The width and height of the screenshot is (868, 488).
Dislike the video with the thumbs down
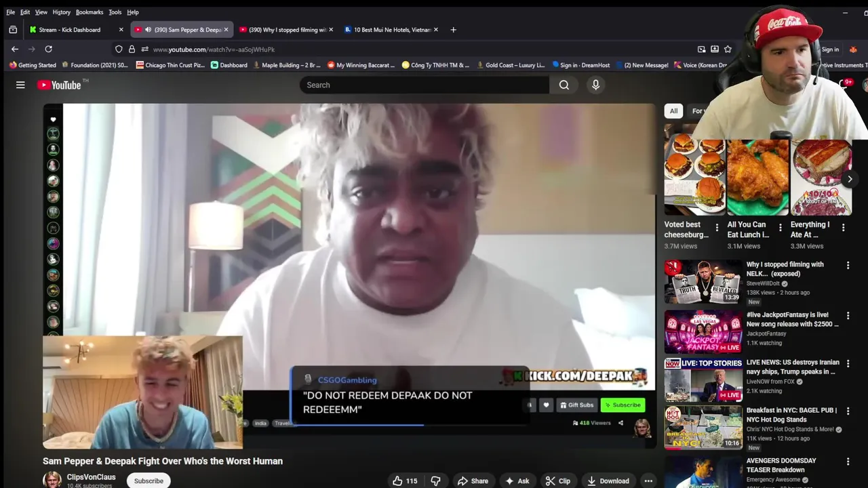coord(435,481)
